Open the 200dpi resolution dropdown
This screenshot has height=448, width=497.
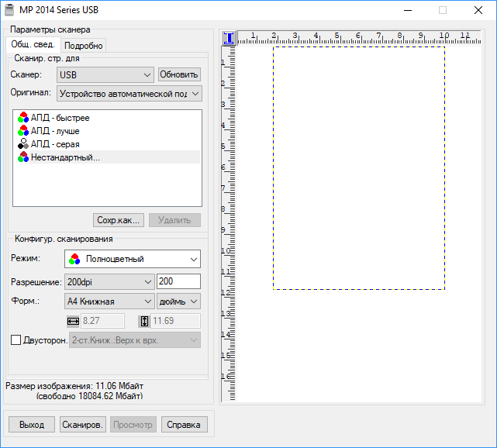click(x=109, y=281)
